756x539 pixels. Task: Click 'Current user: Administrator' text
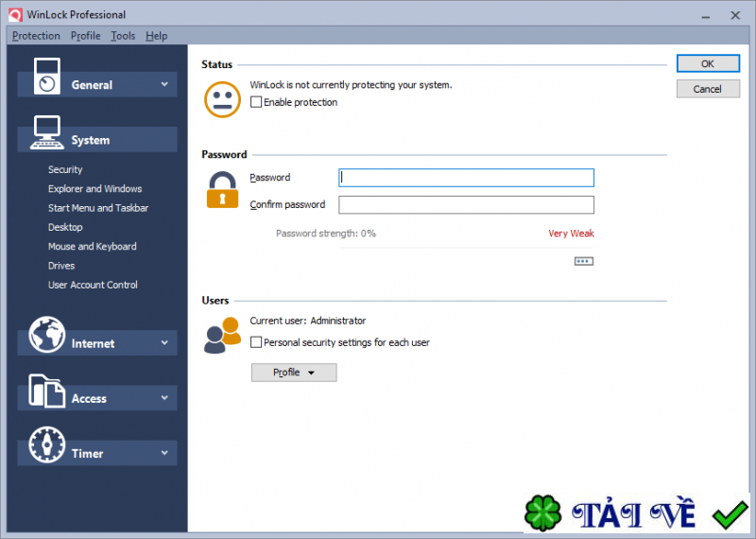pos(308,321)
